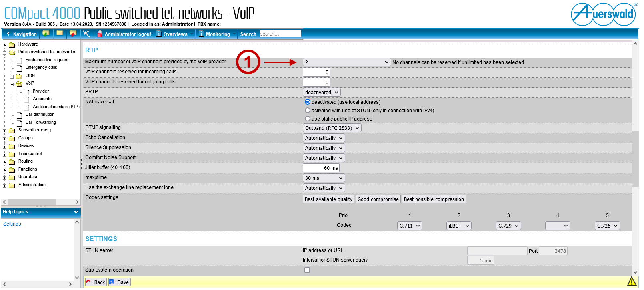This screenshot has height=290, width=644.
Task: Open maximum VoIP channels dropdown
Action: click(347, 62)
